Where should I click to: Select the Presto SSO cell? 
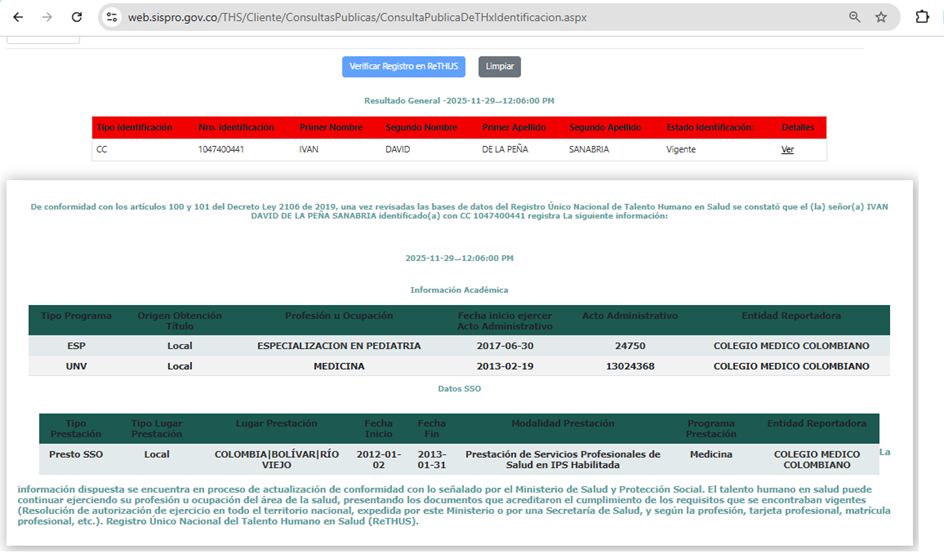(76, 454)
